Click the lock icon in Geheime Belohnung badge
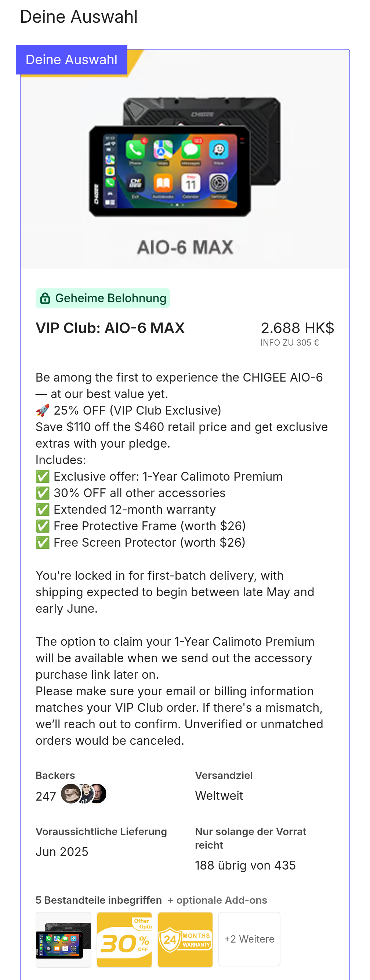Screen dimensions: 370x980 (x=45, y=298)
